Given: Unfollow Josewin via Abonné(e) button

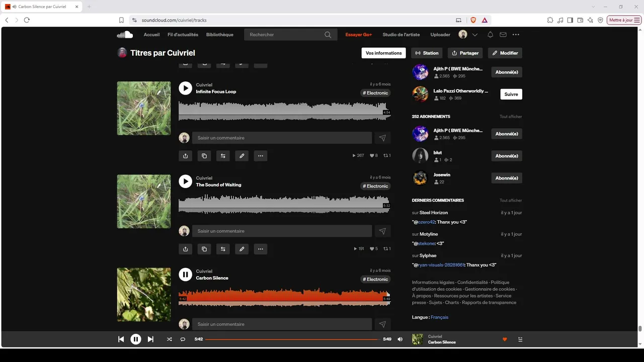Looking at the screenshot, I should (507, 178).
